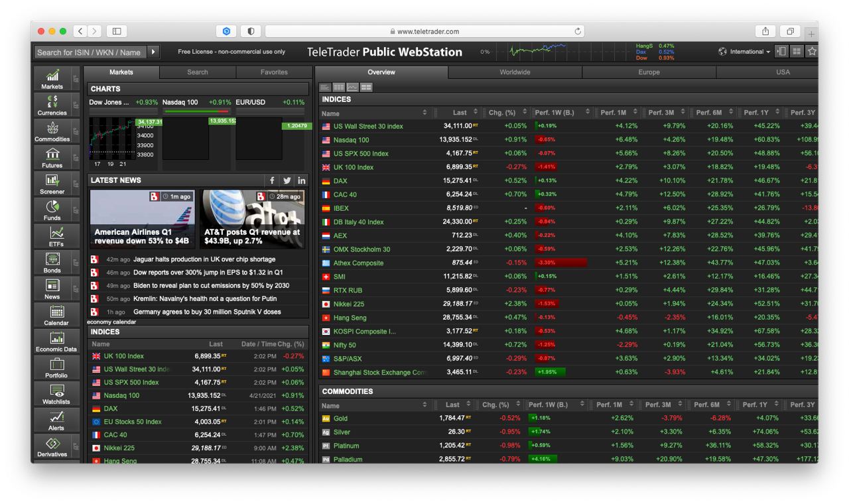Toggle Safari sidebar button

(x=117, y=31)
